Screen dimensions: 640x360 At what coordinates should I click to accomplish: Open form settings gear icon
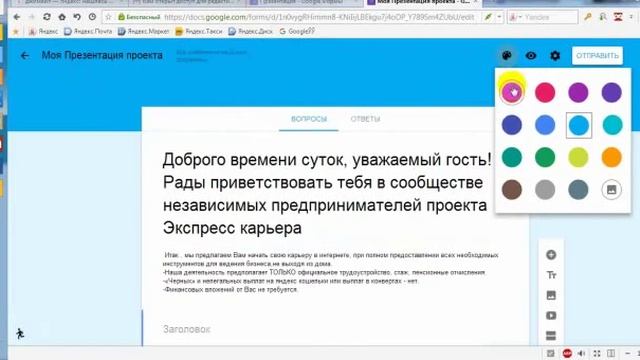(555, 56)
